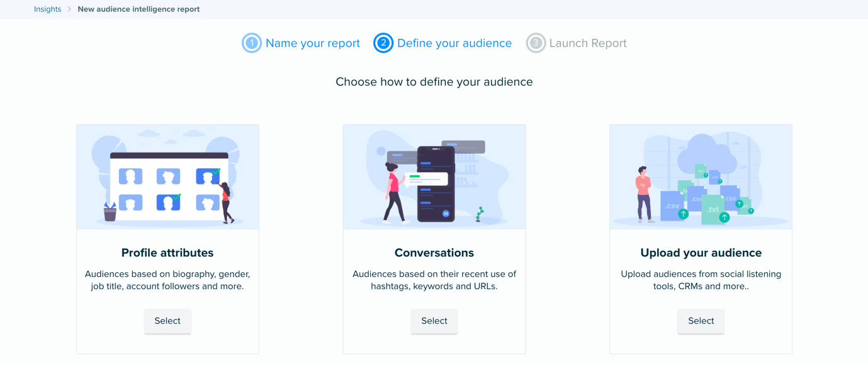Screen dimensions: 868x366
Task: Click the step 1 circle icon
Action: (x=252, y=43)
